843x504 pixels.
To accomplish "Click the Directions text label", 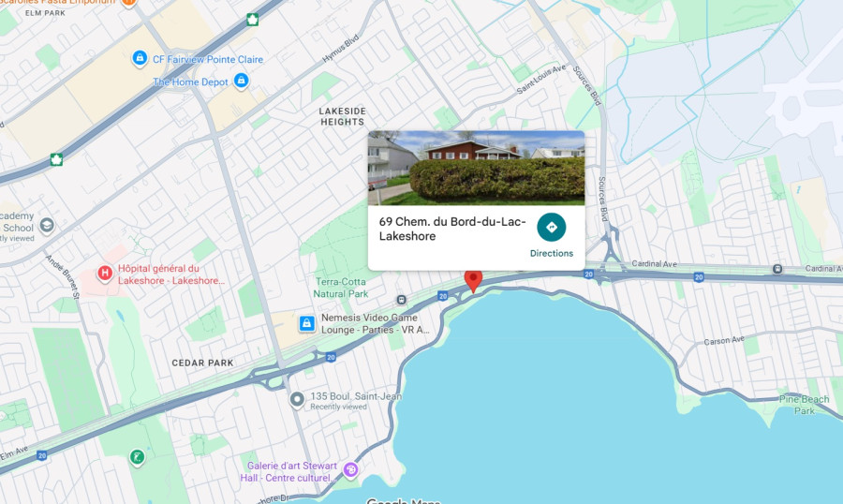I will coord(551,253).
